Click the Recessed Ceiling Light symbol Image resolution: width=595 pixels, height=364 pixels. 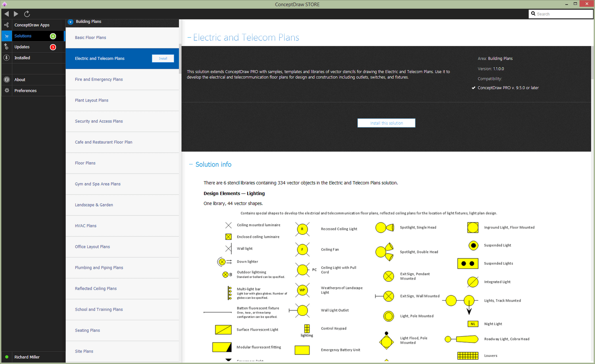[302, 229]
